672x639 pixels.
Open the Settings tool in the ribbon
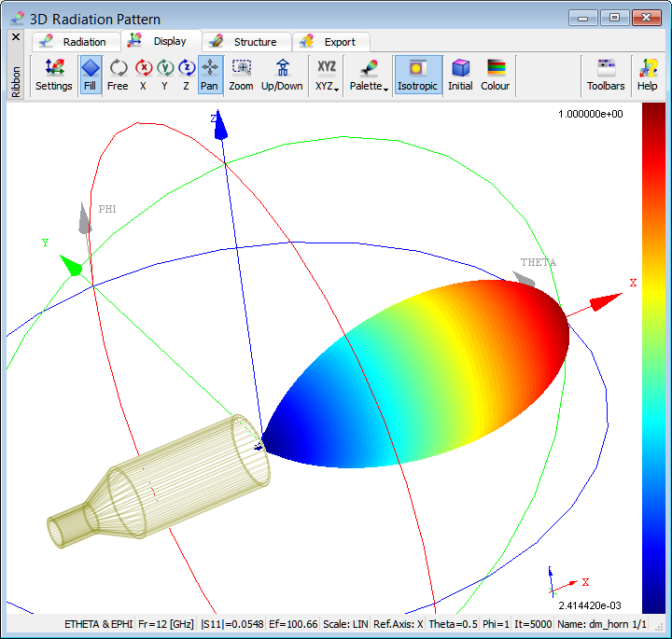pos(54,75)
